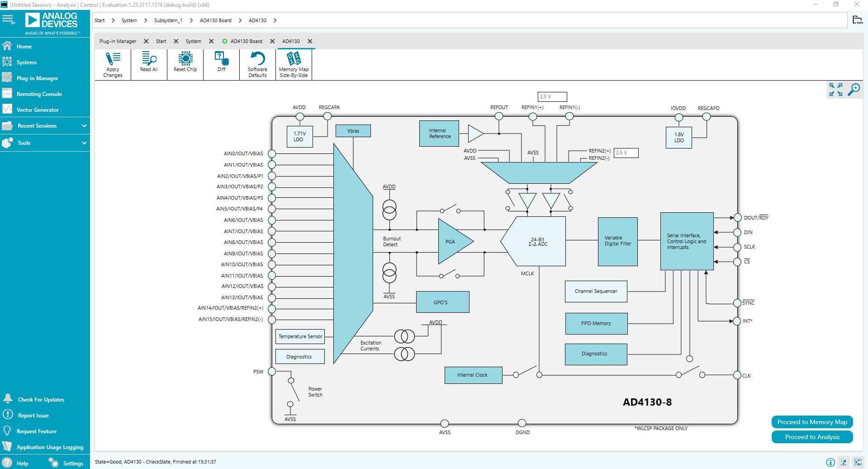Click the Internal Reference block
This screenshot has width=868, height=469.
(439, 134)
